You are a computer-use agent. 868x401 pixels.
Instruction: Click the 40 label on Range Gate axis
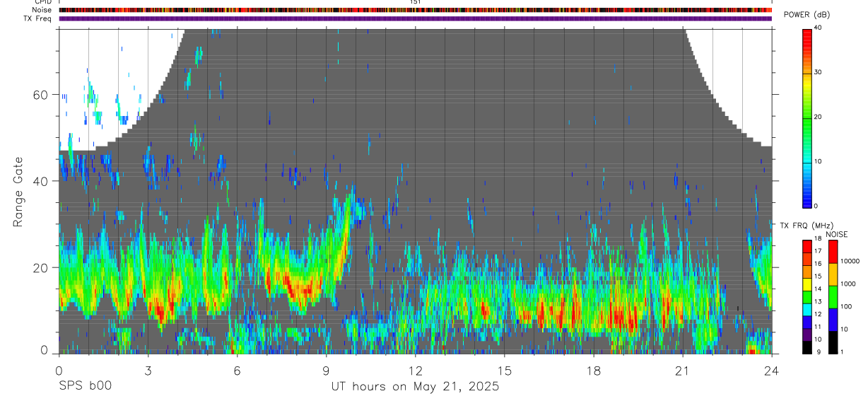click(40, 181)
